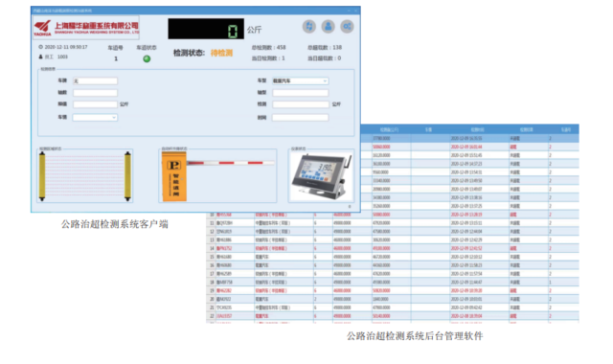613x364 pixels.
Task: Click the weighing indicator instrument image
Action: [322, 176]
